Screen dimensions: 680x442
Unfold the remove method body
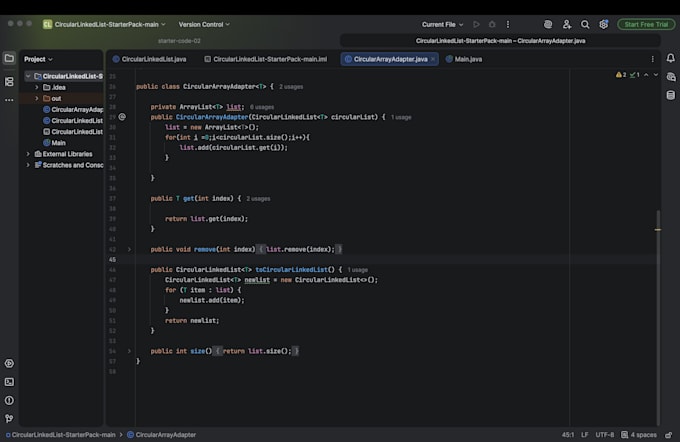tap(129, 249)
